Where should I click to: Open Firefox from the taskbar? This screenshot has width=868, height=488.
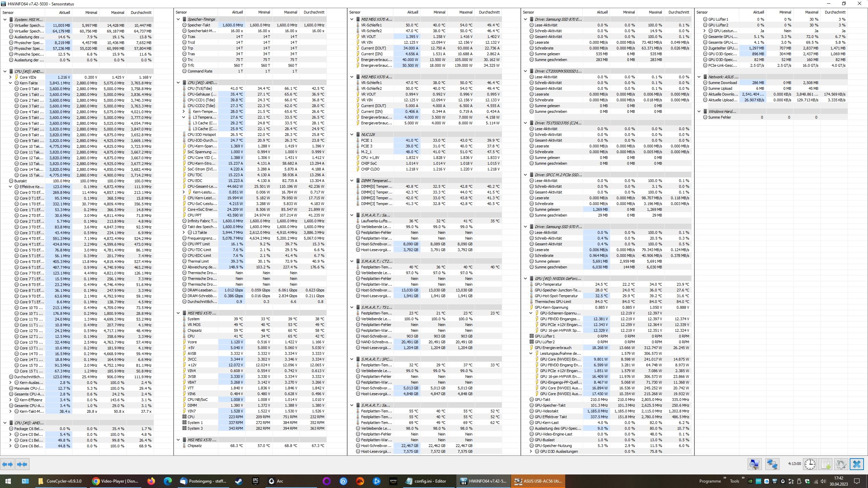[151, 481]
